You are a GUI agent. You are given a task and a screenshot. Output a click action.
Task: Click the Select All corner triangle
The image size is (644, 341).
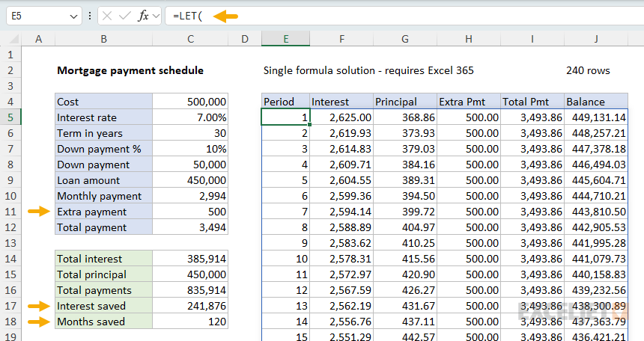coord(13,39)
